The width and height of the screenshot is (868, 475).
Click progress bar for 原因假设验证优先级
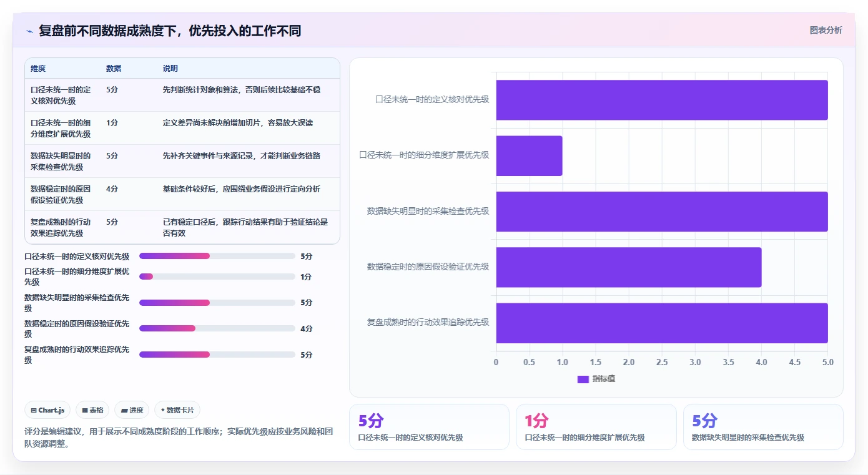point(217,328)
